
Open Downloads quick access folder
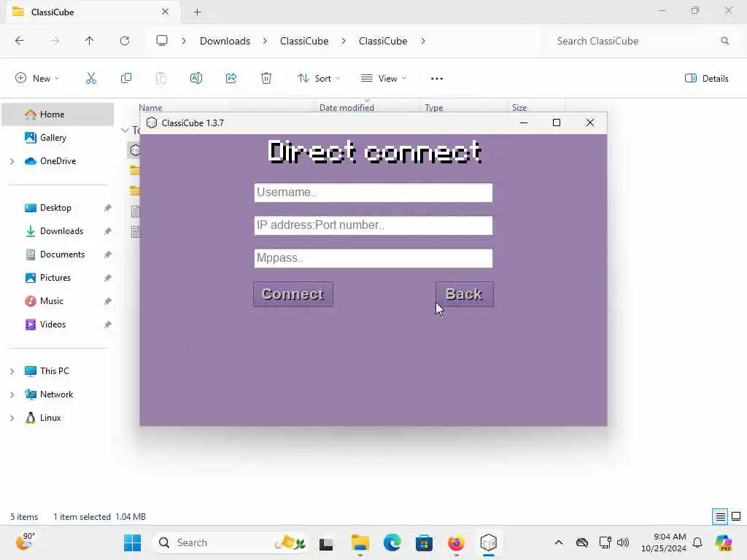pyautogui.click(x=61, y=231)
